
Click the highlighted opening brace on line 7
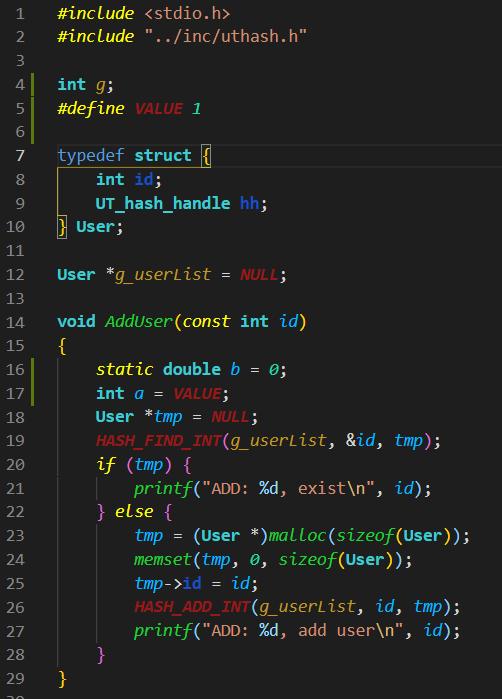click(206, 156)
